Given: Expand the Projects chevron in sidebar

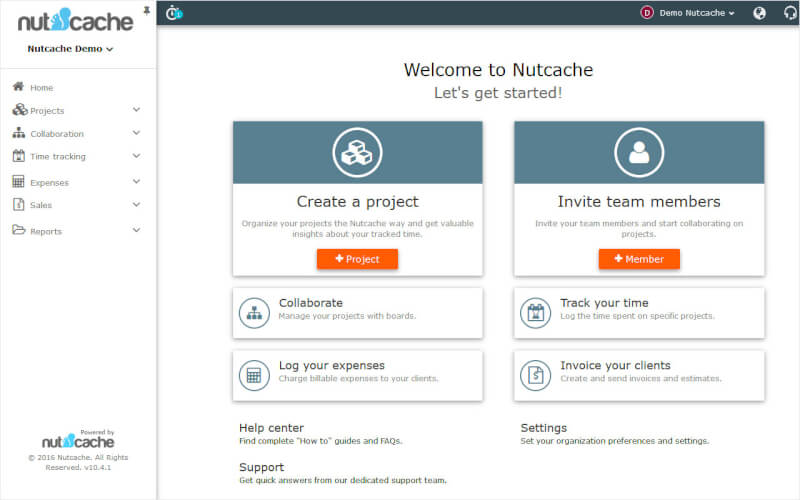Looking at the screenshot, I should [136, 109].
